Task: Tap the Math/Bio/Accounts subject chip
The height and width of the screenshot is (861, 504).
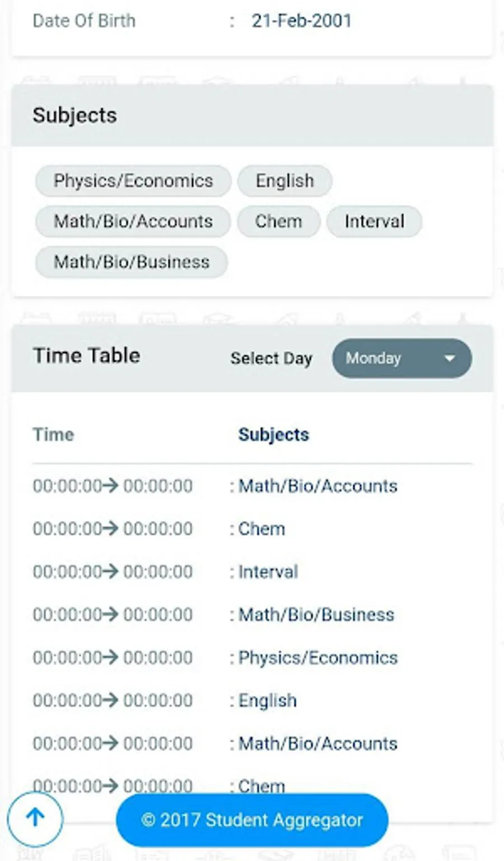Action: (133, 221)
